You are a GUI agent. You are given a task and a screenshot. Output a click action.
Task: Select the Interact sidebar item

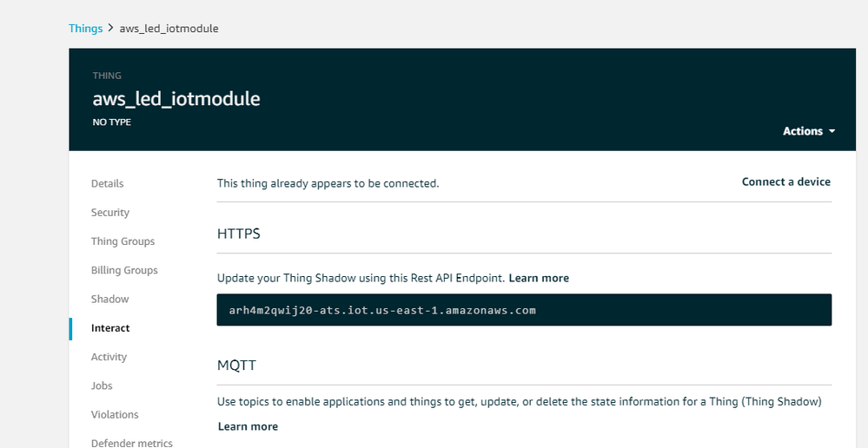click(110, 328)
